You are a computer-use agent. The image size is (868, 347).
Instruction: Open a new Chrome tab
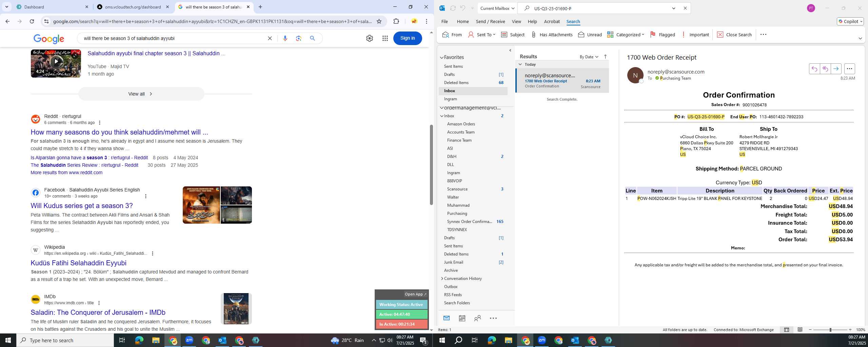click(260, 7)
